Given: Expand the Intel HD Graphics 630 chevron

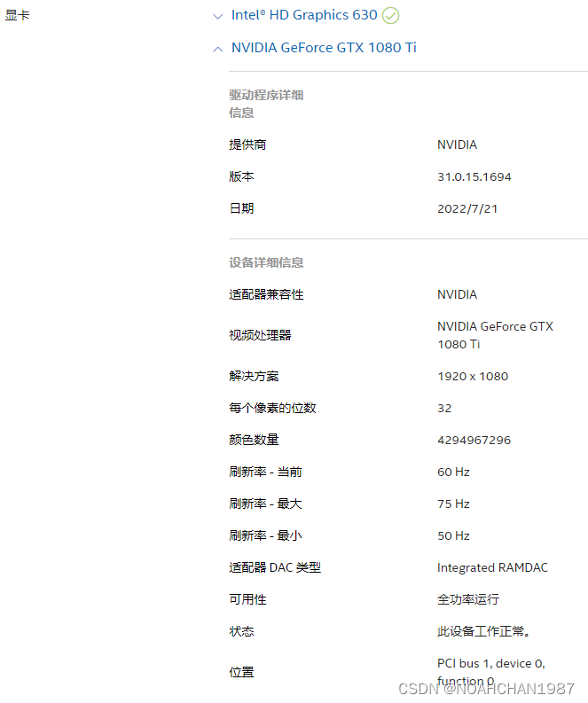Looking at the screenshot, I should (218, 17).
